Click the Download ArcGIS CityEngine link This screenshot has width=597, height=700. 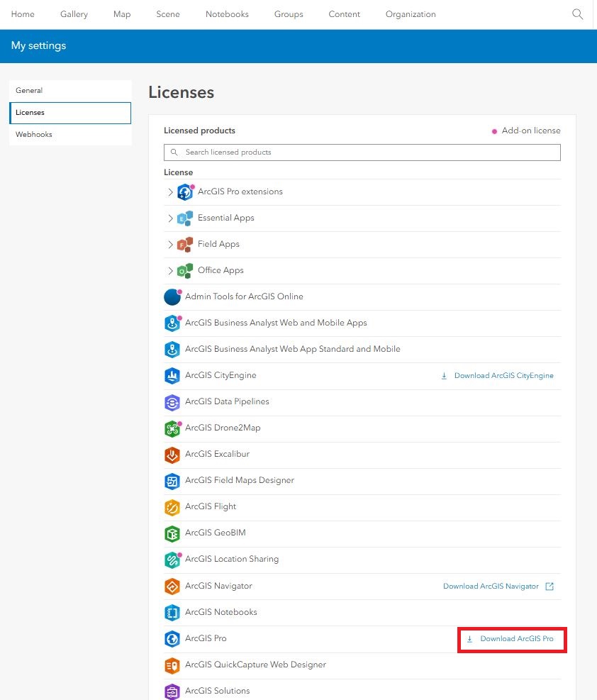click(503, 376)
